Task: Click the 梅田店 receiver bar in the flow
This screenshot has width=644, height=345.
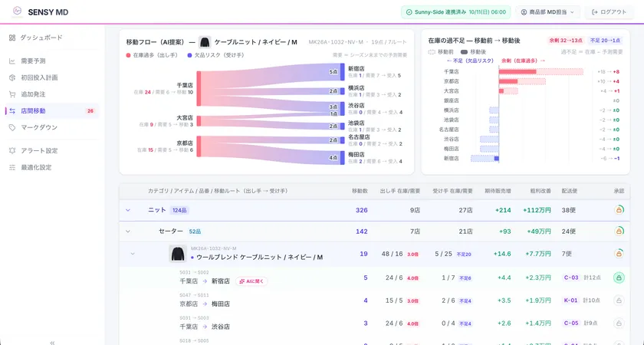Action: click(x=343, y=158)
